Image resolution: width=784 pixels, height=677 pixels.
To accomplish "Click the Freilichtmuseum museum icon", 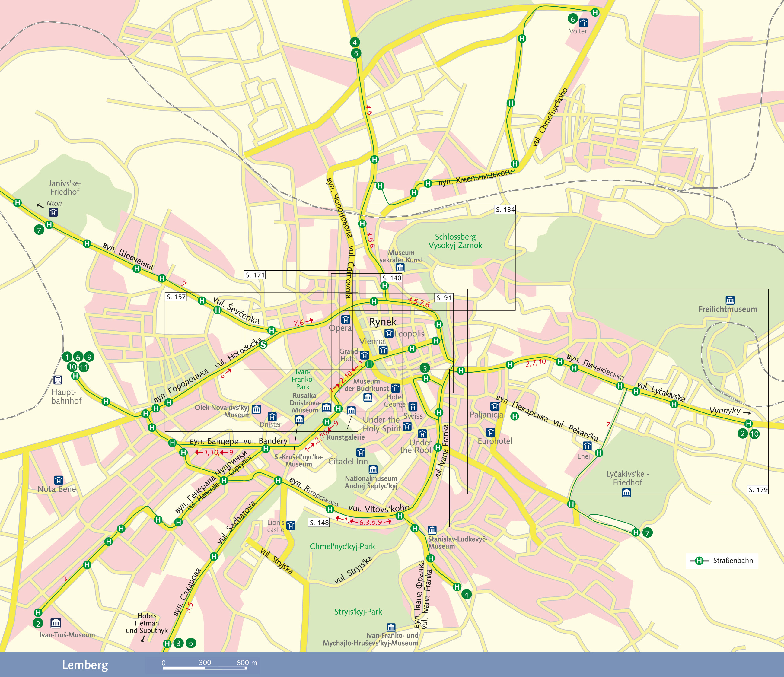I will pos(730,300).
